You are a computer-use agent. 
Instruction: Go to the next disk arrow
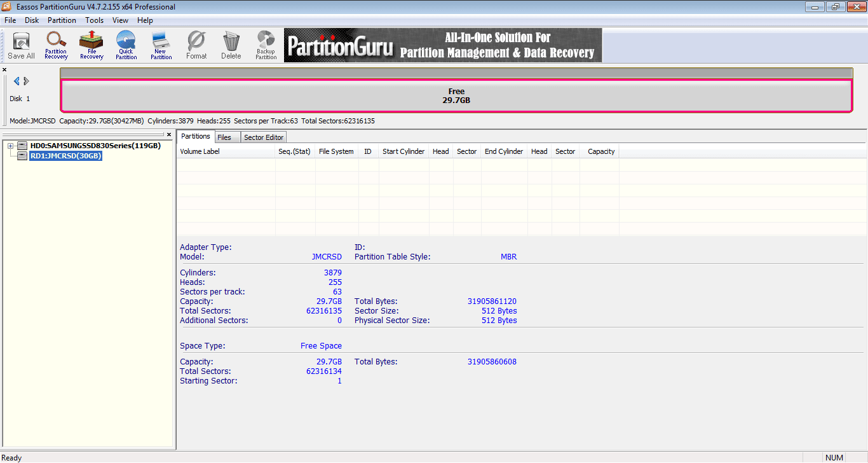pos(27,81)
